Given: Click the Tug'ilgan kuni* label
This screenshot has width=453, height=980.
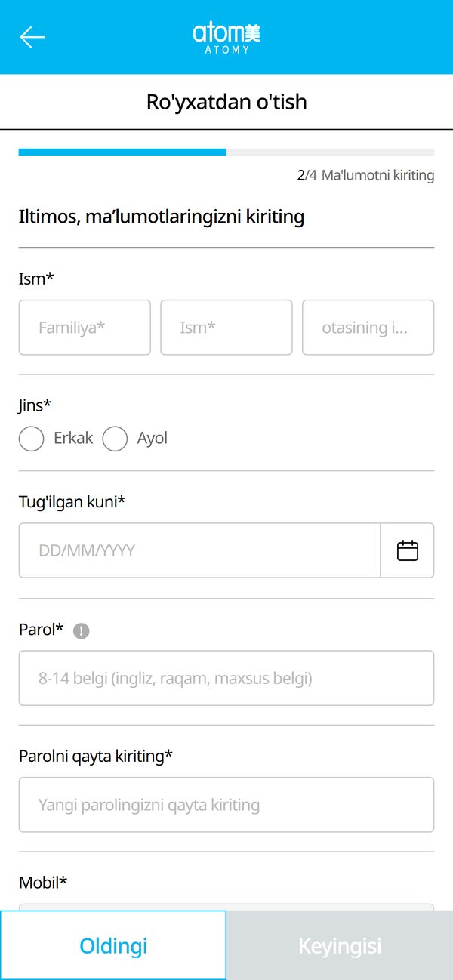Looking at the screenshot, I should [x=72, y=501].
